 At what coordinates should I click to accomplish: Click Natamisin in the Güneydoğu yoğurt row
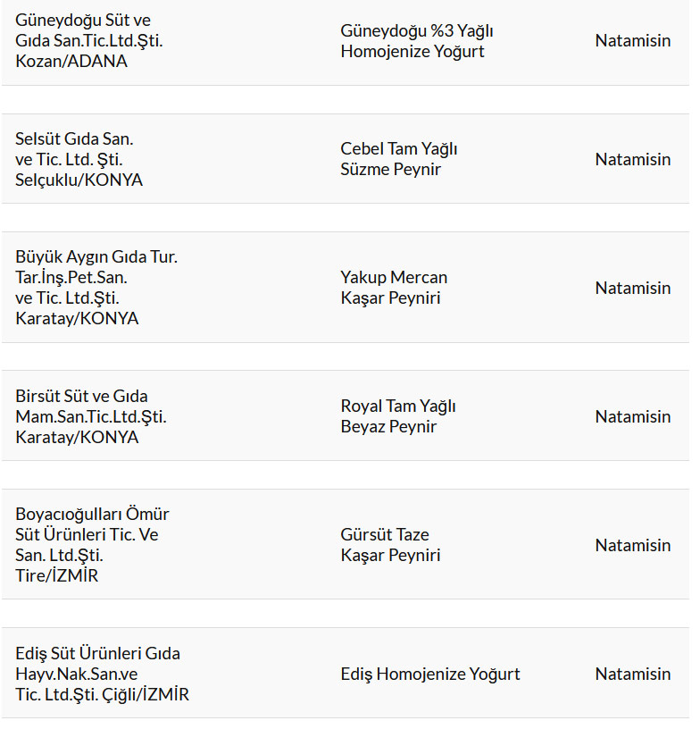(632, 41)
